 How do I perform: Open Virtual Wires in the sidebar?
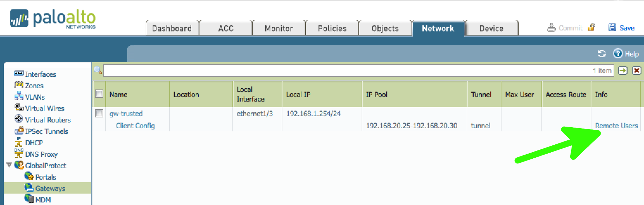point(45,109)
